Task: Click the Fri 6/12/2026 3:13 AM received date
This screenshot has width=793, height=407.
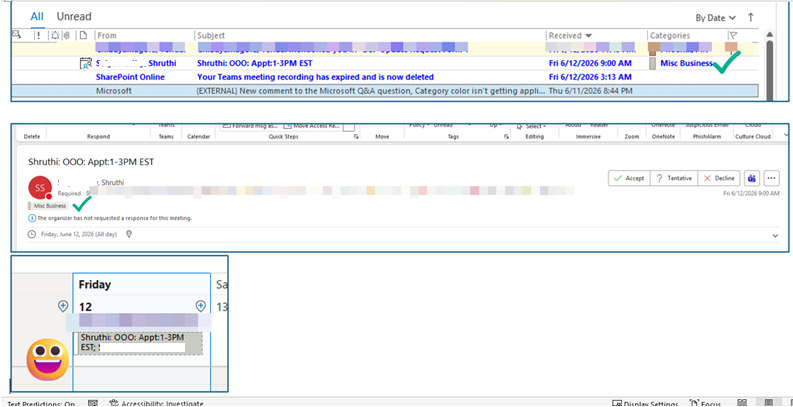Action: coord(590,77)
